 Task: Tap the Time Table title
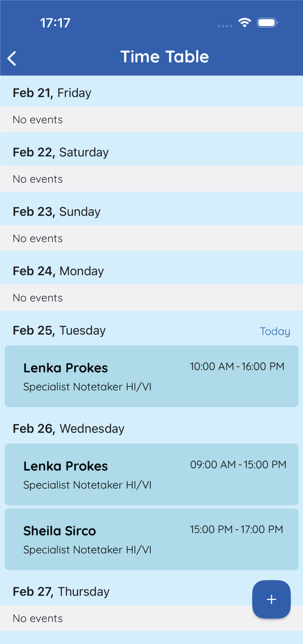pos(164,57)
